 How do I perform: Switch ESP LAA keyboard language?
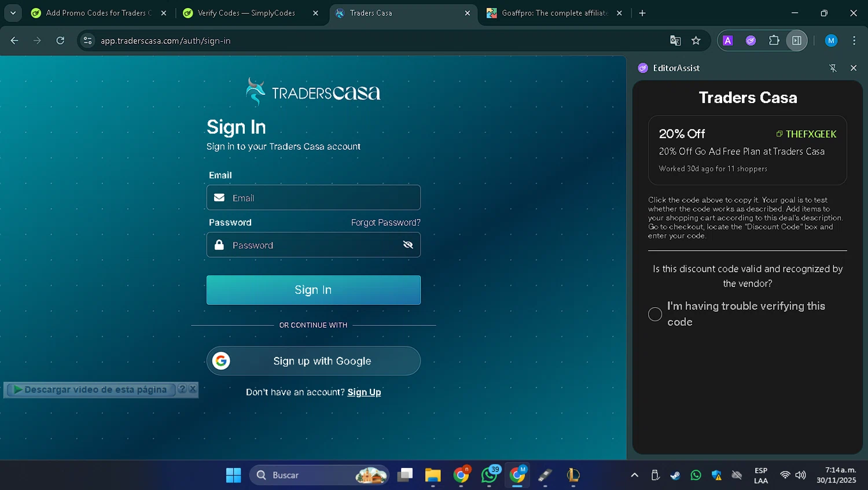(761, 476)
